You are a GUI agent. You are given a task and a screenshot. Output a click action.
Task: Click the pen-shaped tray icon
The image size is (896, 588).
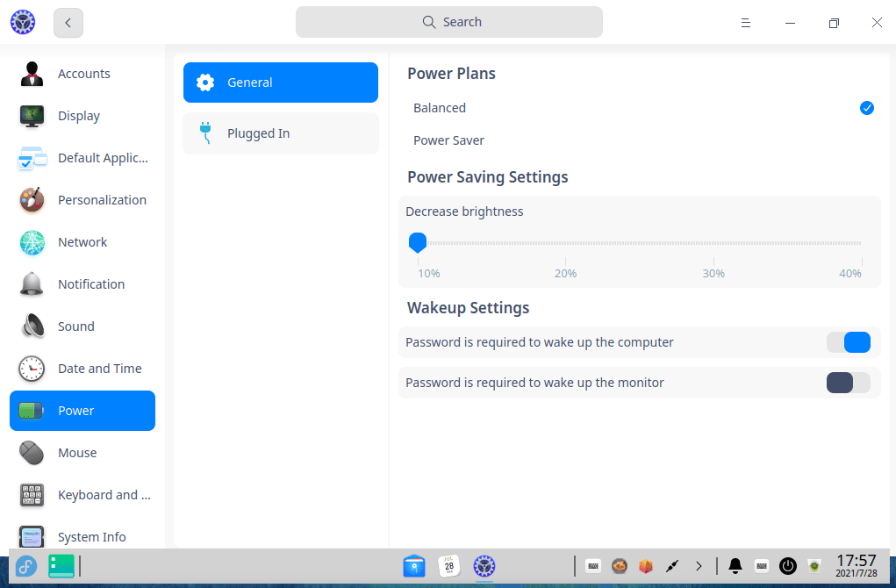672,566
